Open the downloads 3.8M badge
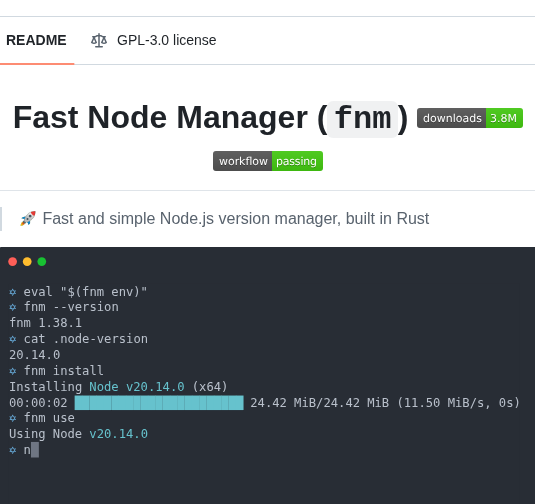 (x=469, y=118)
